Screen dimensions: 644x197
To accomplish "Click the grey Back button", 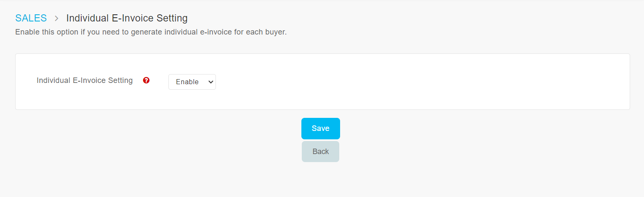I will click(x=320, y=152).
